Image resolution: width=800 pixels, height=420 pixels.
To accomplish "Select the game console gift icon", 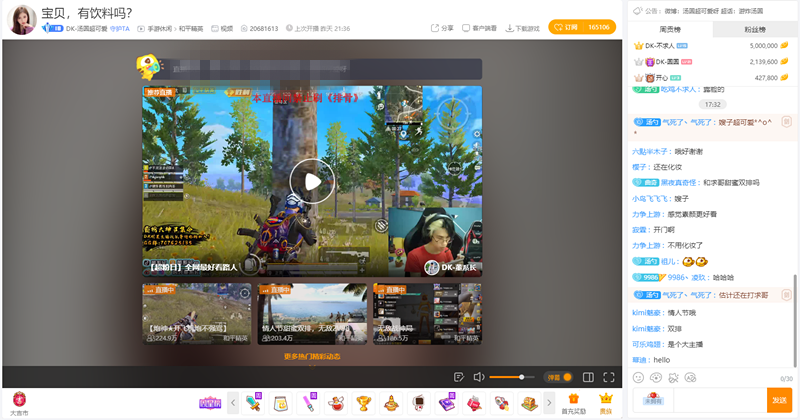I will (419, 403).
